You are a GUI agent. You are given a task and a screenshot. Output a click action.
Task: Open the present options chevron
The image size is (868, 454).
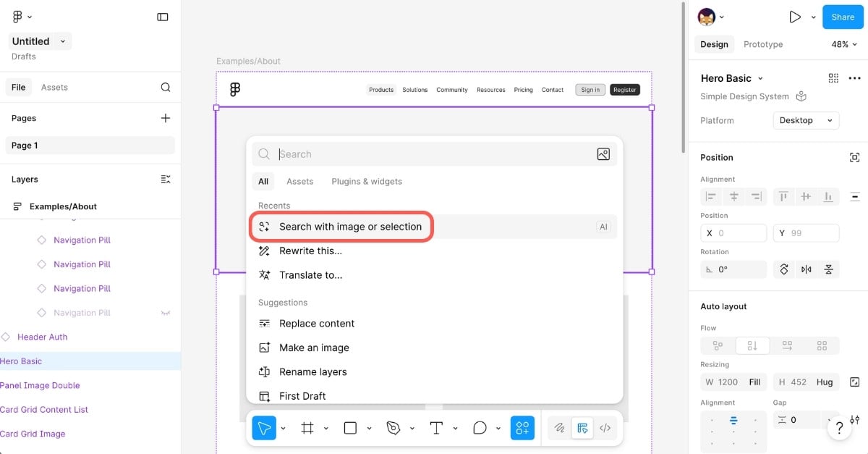(x=814, y=17)
